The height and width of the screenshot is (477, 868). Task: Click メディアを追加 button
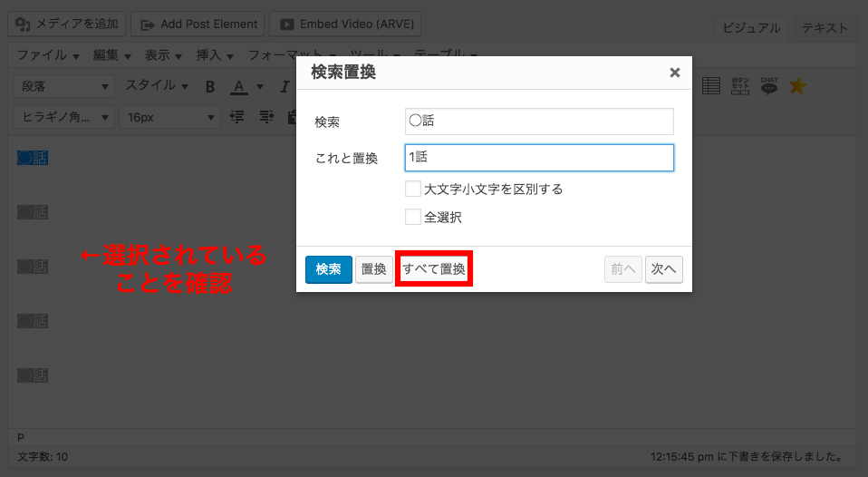coord(66,24)
